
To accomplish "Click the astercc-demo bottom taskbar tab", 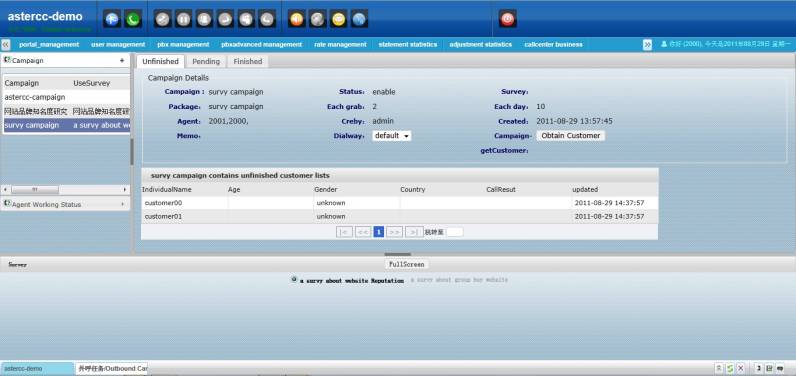I will pyautogui.click(x=38, y=368).
